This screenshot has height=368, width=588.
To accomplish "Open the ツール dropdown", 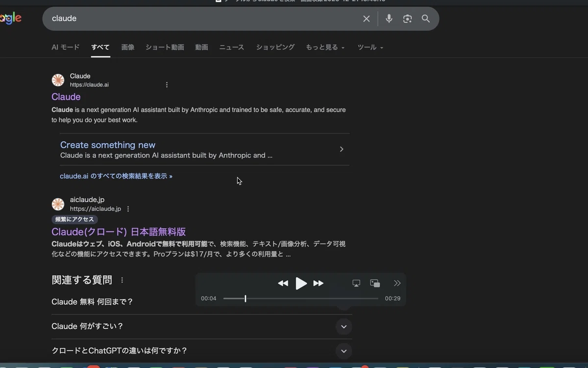I will click(x=370, y=48).
